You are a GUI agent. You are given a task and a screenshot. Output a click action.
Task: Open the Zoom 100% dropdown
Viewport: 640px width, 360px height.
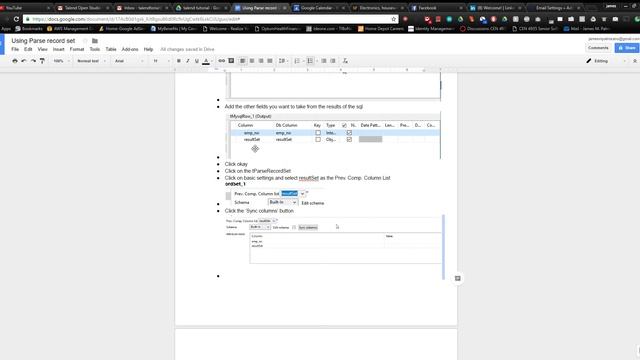coord(62,61)
